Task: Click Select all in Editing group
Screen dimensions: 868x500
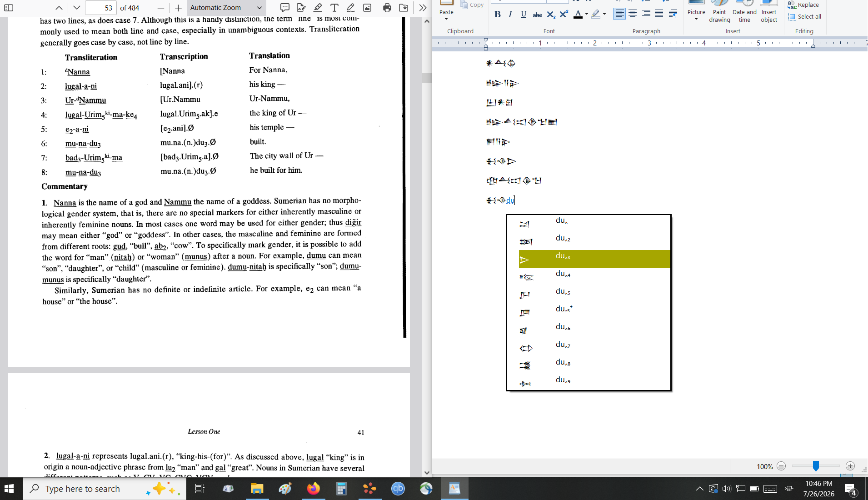Action: 805,17
